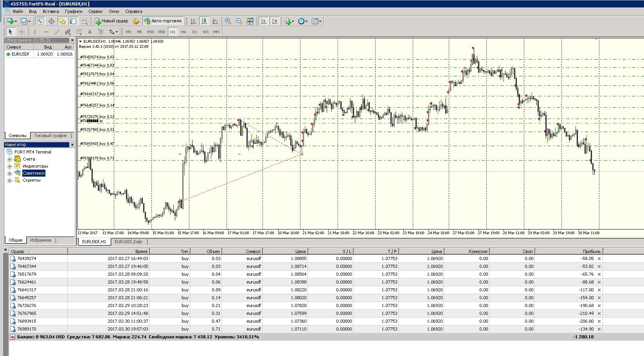Click the chart shift triangle marker
Viewport: 644px width, 356px height.
(x=596, y=39)
